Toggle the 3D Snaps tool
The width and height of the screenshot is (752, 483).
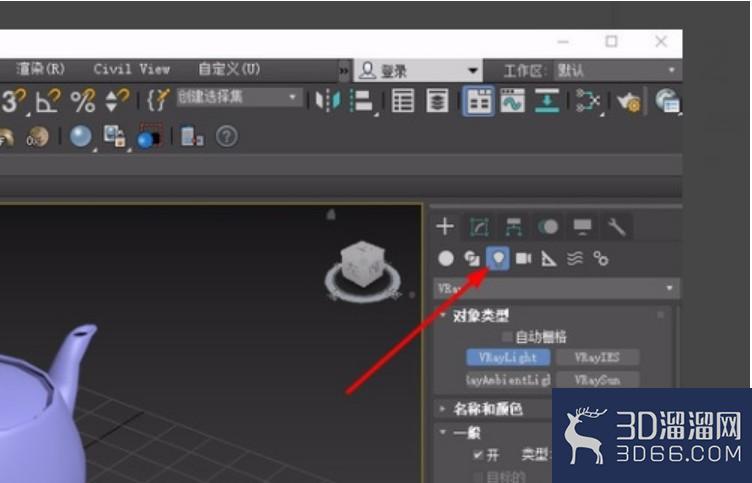coord(12,101)
